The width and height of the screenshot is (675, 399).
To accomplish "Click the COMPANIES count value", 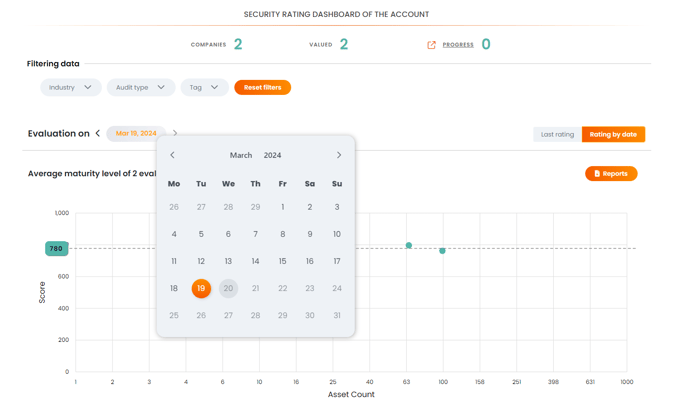I will pyautogui.click(x=238, y=44).
